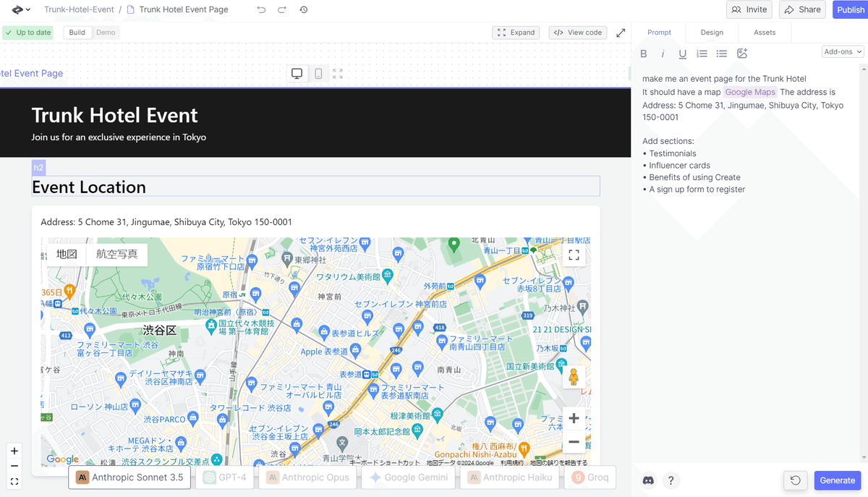868x497 pixels.
Task: Click the Google logo on map
Action: click(62, 459)
